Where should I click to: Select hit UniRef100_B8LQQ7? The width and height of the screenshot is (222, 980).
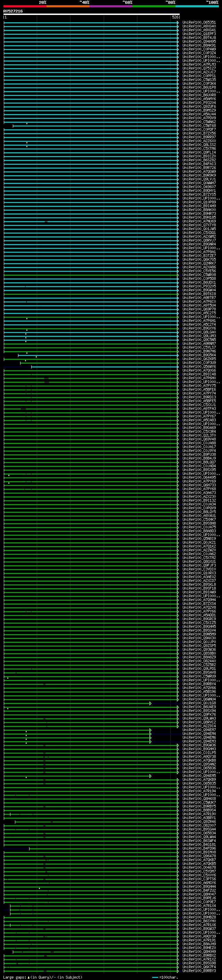(199, 462)
